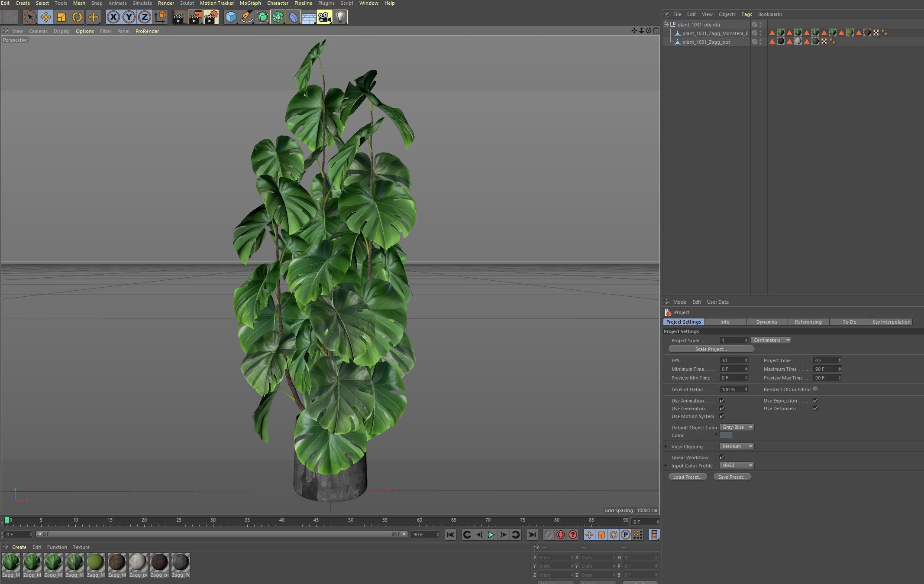This screenshot has height=584, width=924.
Task: Open the sRGB input color profile dropdown
Action: [737, 465]
